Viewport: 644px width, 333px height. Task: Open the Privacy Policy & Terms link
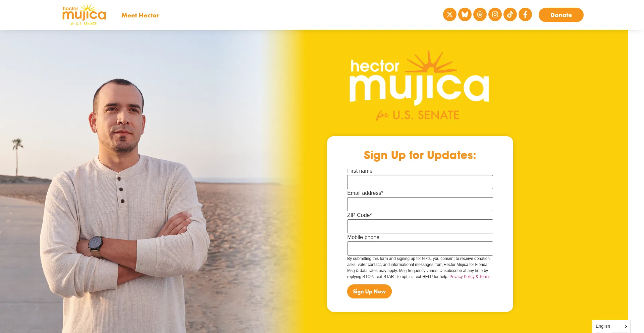click(x=470, y=277)
